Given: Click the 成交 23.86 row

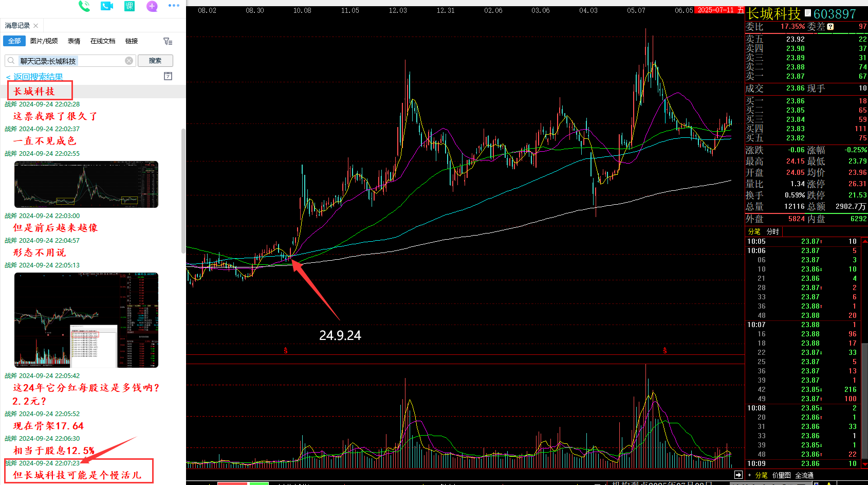Looking at the screenshot, I should pos(806,88).
